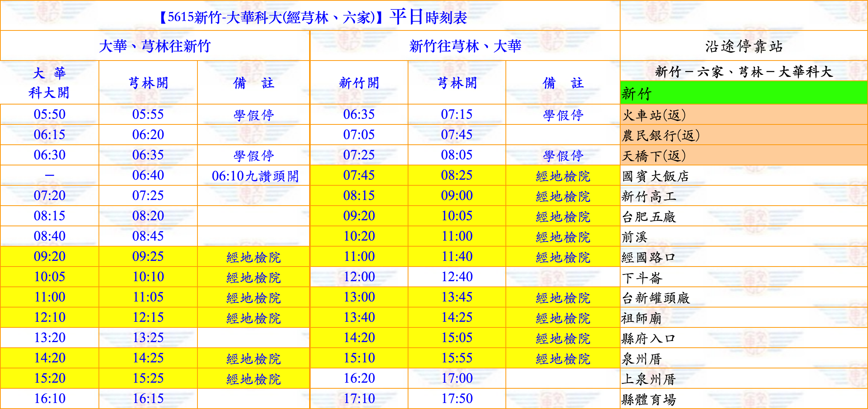The width and height of the screenshot is (868, 409).
Task: Select the 台新罐頭廠 stop entry
Action: click(656, 298)
